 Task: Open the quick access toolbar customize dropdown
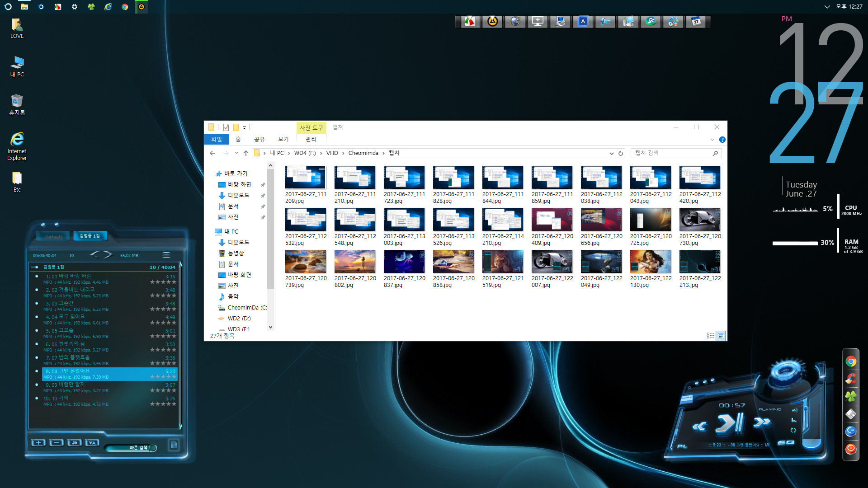click(x=244, y=127)
